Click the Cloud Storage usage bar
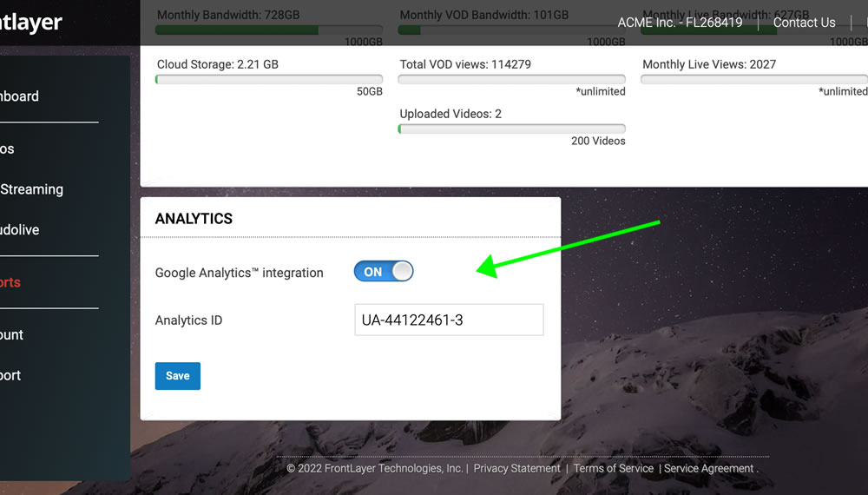Image resolution: width=868 pixels, height=495 pixels. pos(269,79)
